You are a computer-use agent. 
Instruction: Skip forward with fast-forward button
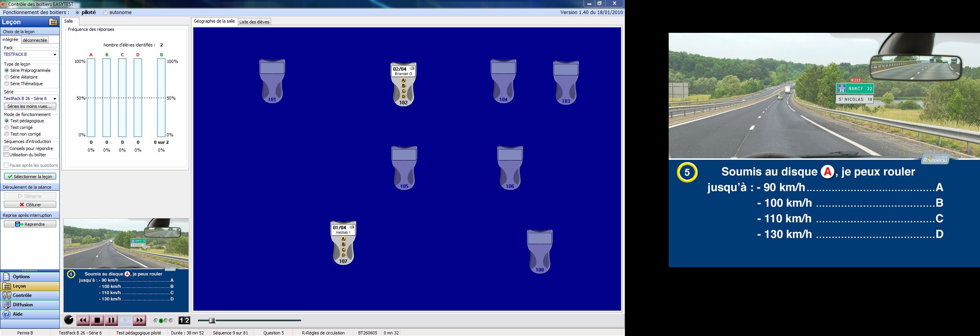point(139,320)
